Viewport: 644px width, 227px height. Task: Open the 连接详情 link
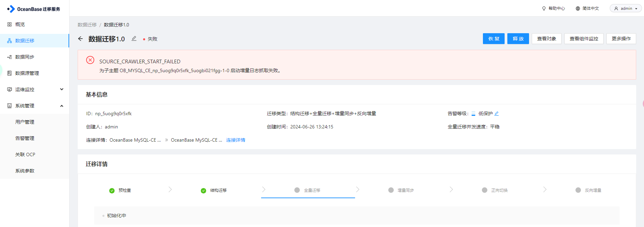pyautogui.click(x=236, y=140)
